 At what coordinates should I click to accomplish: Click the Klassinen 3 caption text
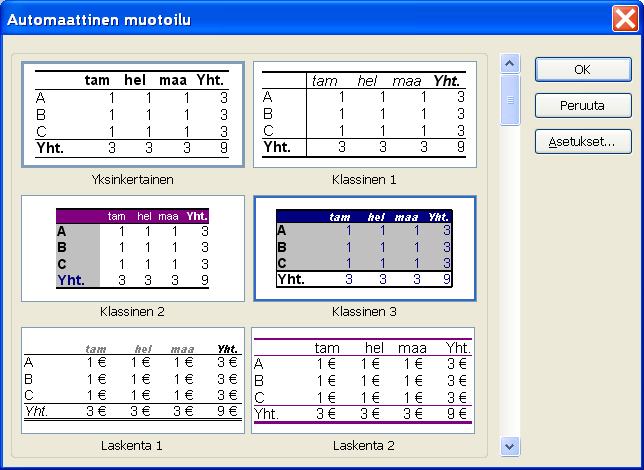point(364,311)
